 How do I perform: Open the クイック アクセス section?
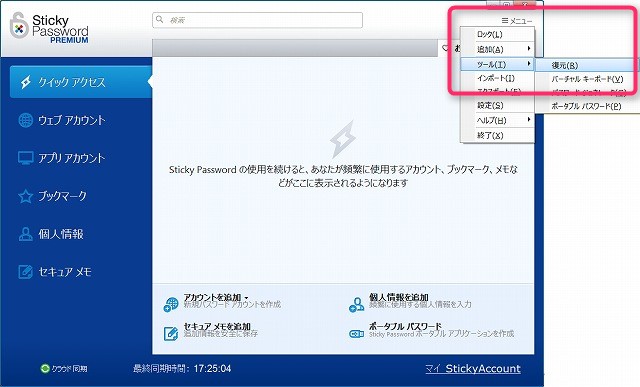tap(81, 82)
